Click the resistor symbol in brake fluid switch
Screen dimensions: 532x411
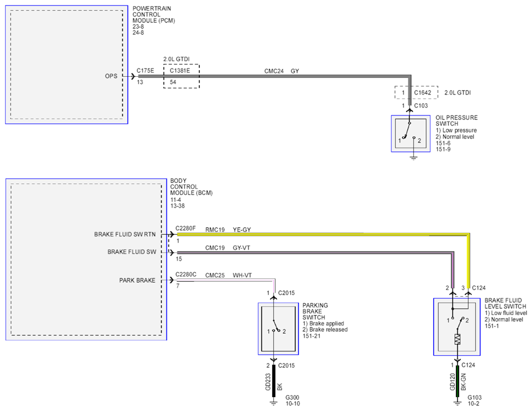point(457,339)
